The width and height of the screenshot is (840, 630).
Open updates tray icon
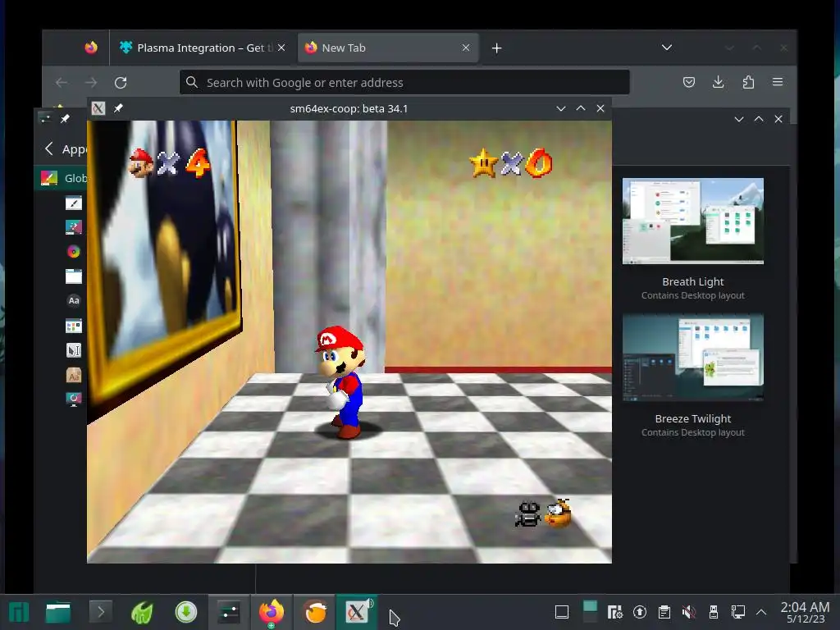tap(640, 612)
